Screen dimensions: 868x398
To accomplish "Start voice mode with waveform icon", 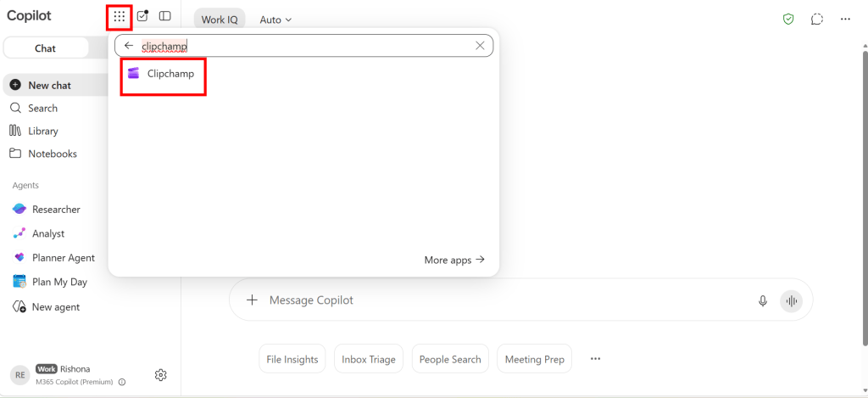I will point(791,301).
